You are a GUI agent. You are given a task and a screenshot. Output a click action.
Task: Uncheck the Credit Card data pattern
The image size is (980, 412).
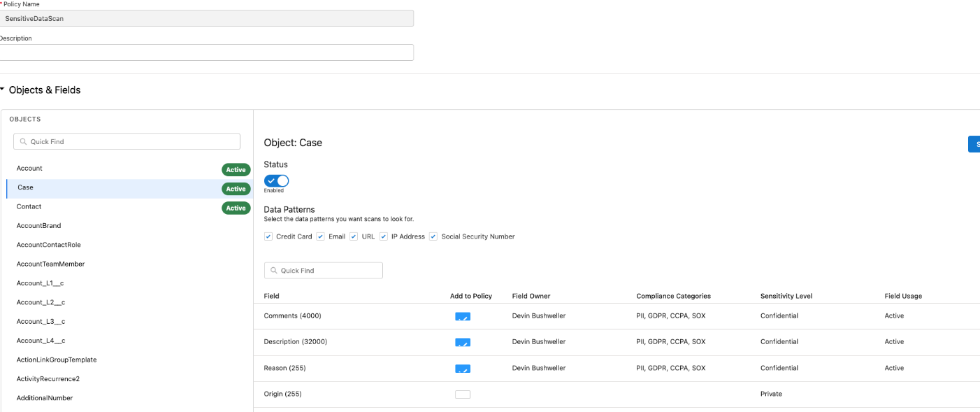click(x=268, y=236)
